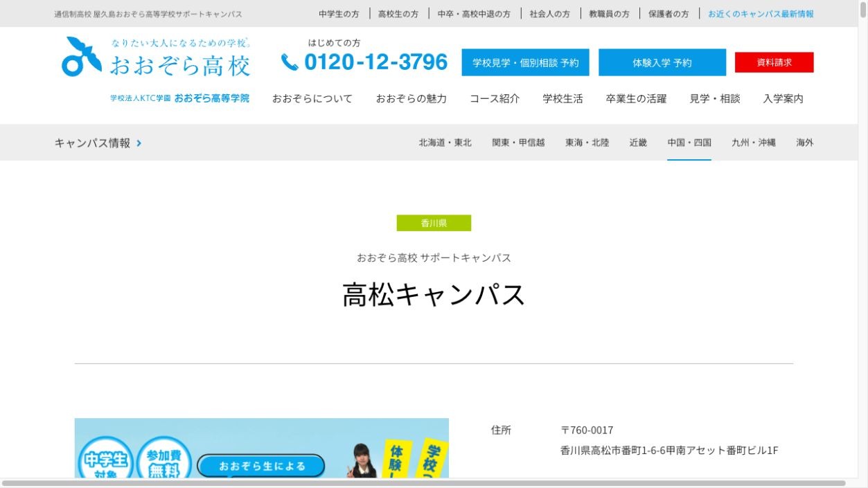The width and height of the screenshot is (868, 488).
Task: Click the 高松キャンパス heading
Action: [x=434, y=295]
